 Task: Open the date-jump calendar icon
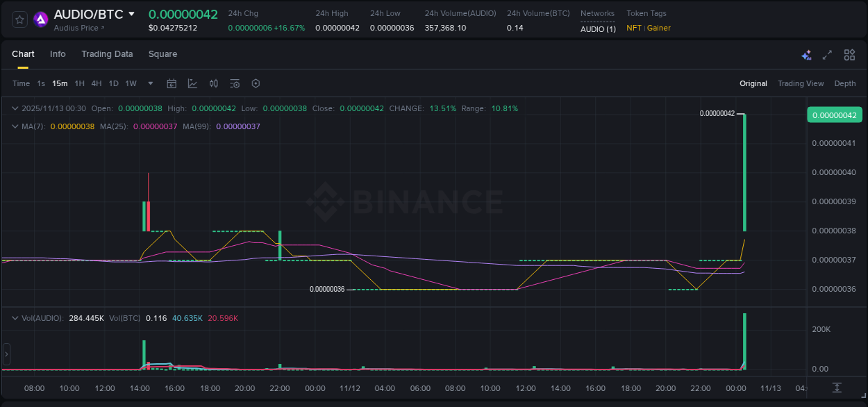click(172, 83)
